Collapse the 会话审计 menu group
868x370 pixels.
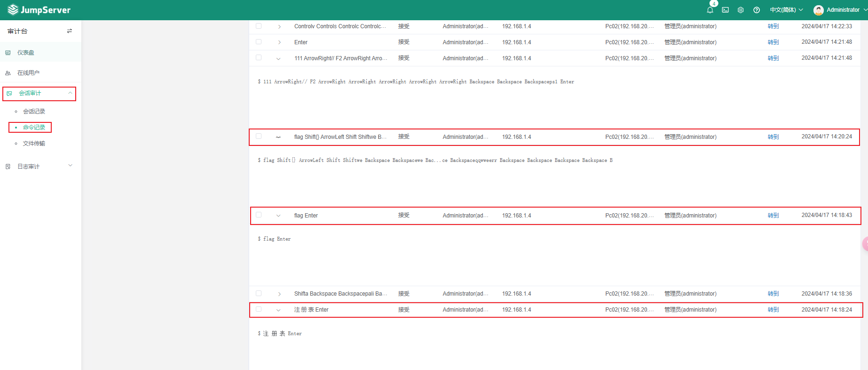pyautogui.click(x=70, y=93)
